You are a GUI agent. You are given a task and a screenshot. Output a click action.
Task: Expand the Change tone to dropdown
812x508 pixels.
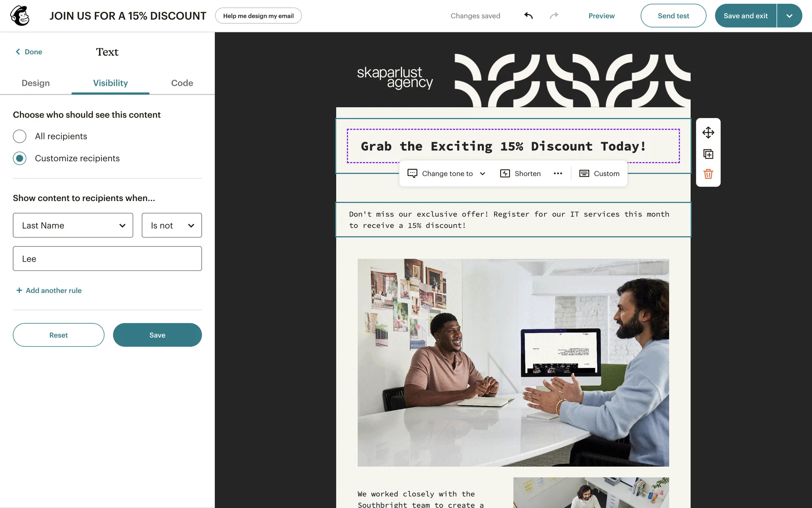click(446, 174)
